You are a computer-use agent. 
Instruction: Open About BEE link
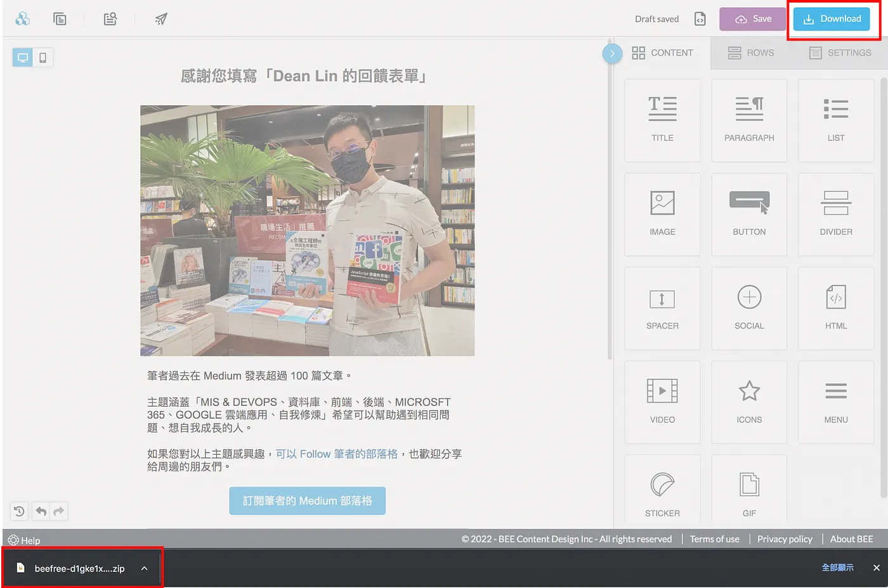851,539
